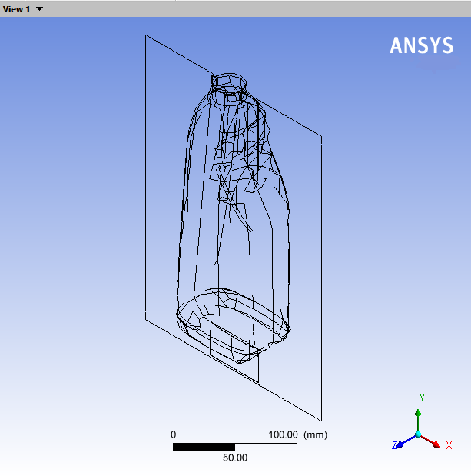The width and height of the screenshot is (471, 476).
Task: Click the (mm) units label
Action: pos(316,435)
